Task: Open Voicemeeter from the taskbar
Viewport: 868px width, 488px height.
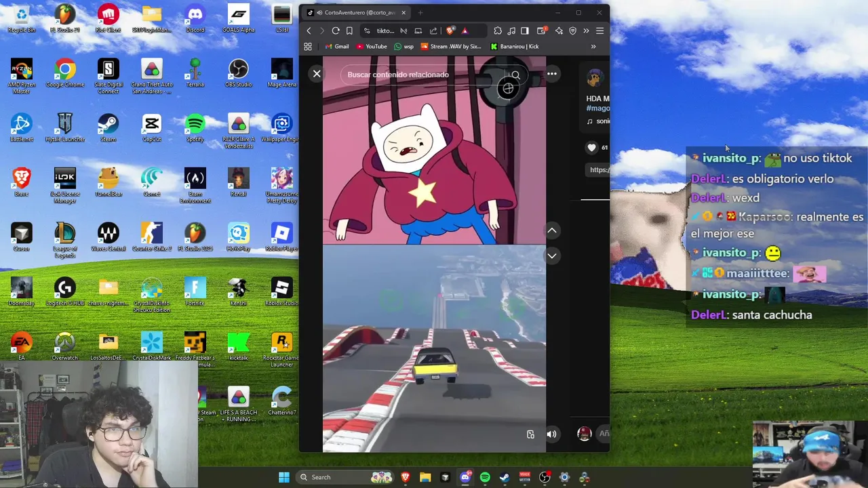Action: pos(525,477)
